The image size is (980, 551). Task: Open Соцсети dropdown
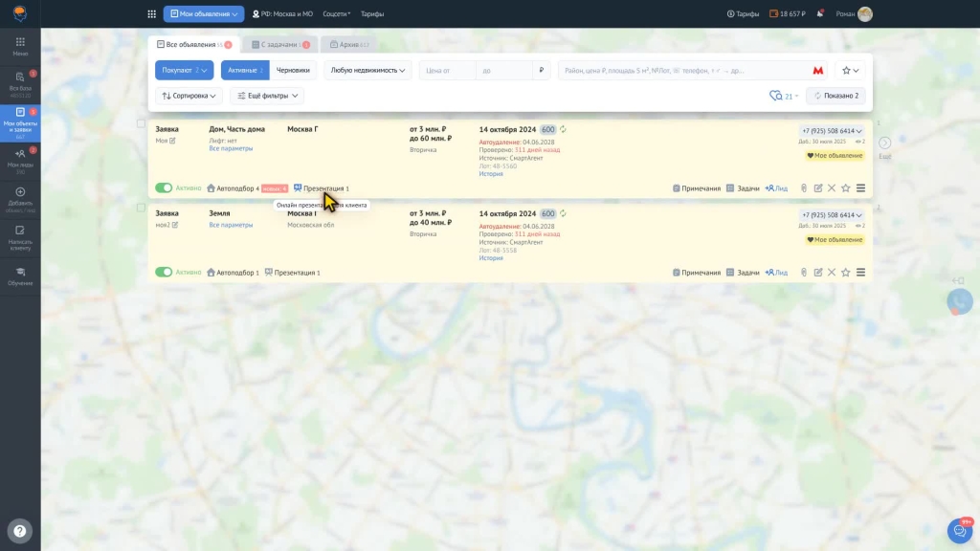tap(336, 13)
